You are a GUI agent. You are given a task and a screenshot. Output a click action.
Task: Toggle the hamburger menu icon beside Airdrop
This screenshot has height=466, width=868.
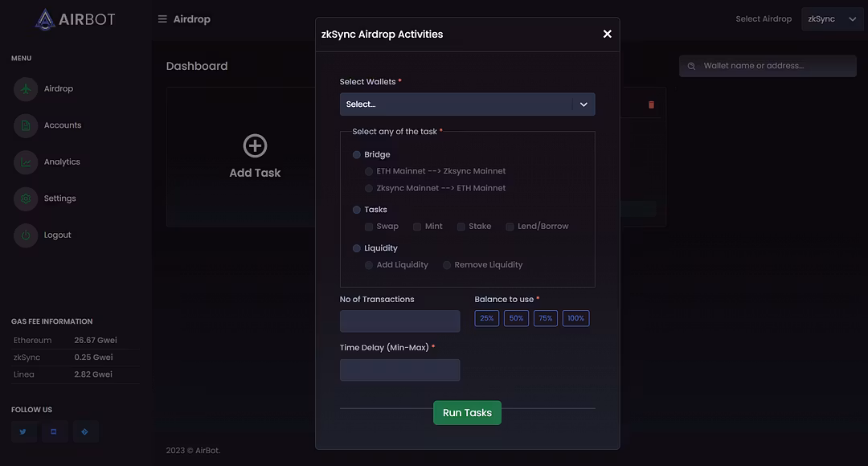(162, 18)
